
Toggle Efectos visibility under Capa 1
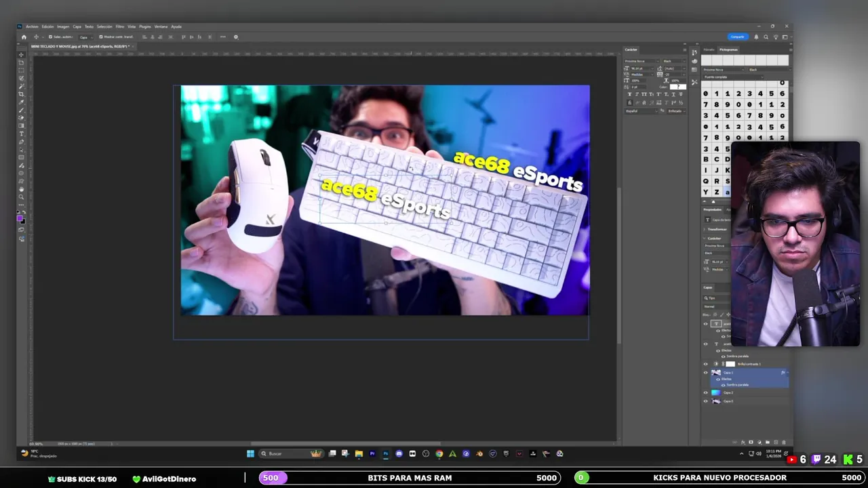[x=718, y=379]
